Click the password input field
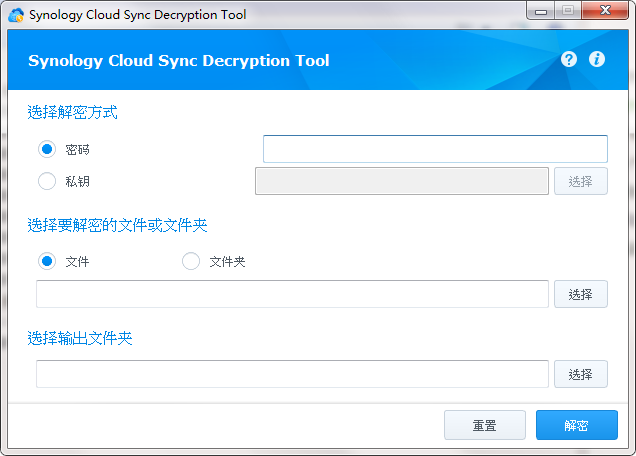The height and width of the screenshot is (456, 636). click(x=435, y=149)
